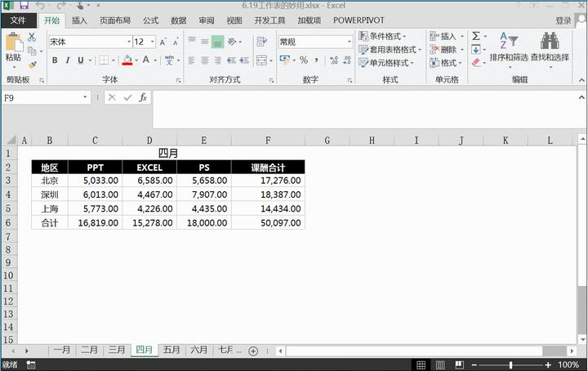Expand the 宋体 font name dropdown
This screenshot has height=371, width=588.
(x=129, y=42)
